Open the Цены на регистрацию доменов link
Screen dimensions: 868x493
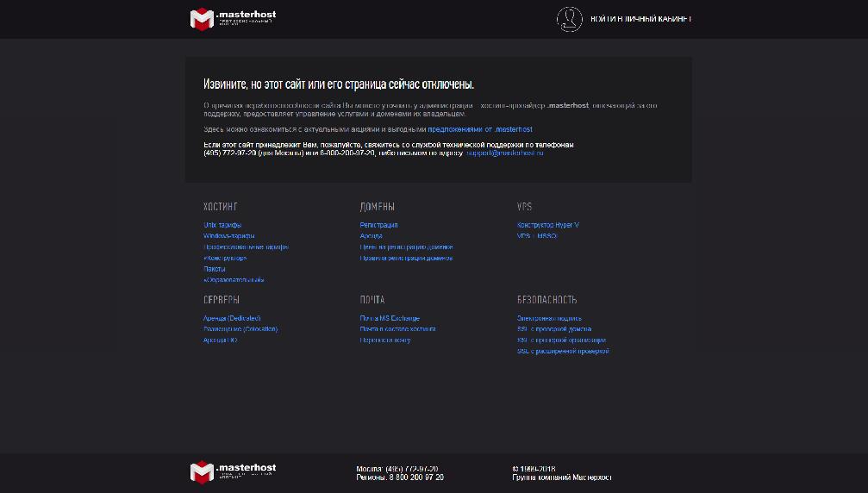click(x=406, y=246)
